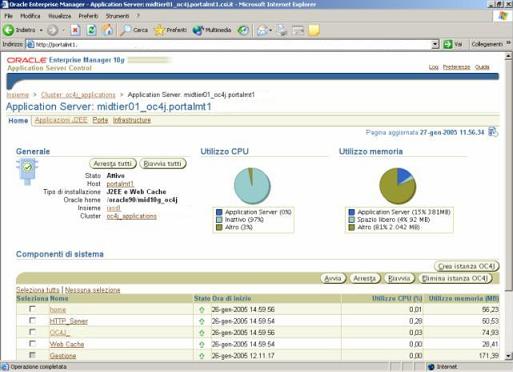The width and height of the screenshot is (513, 372).
Task: Click the Internet zone globe icon
Action: (x=431, y=367)
